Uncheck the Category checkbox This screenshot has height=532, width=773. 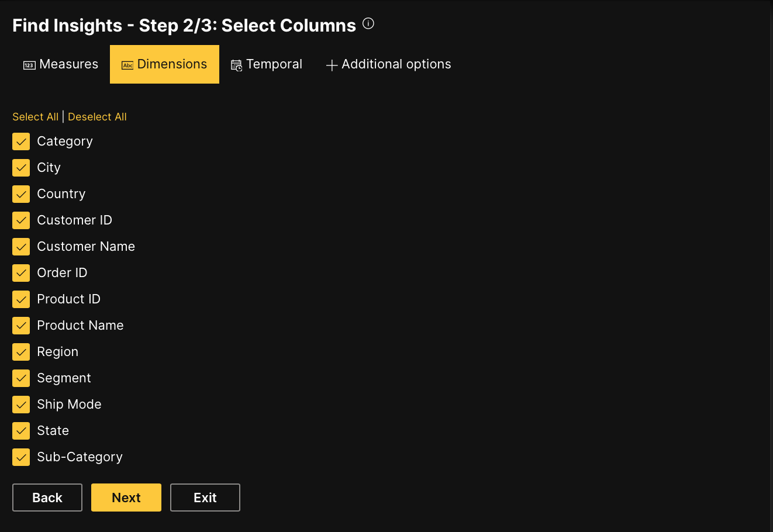point(21,141)
